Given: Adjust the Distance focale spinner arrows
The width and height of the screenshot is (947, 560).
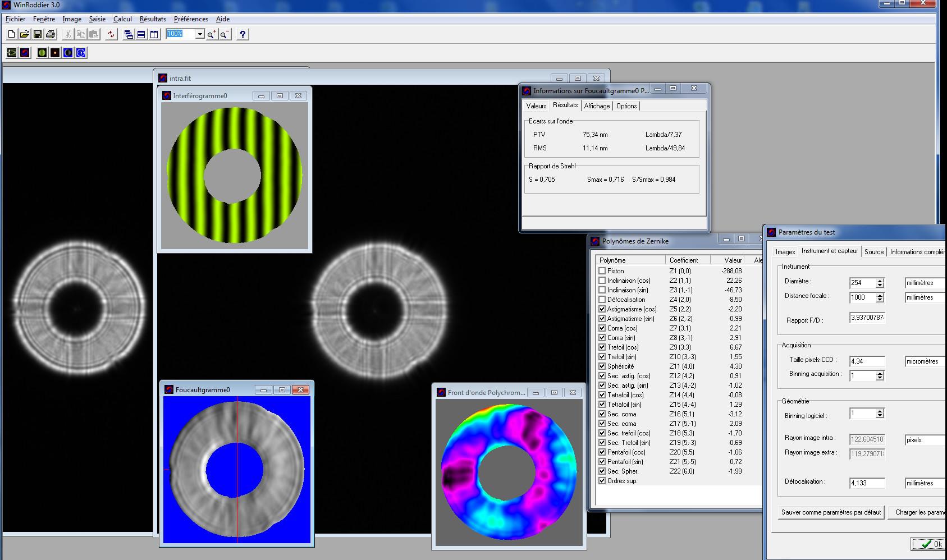Looking at the screenshot, I should pos(880,297).
